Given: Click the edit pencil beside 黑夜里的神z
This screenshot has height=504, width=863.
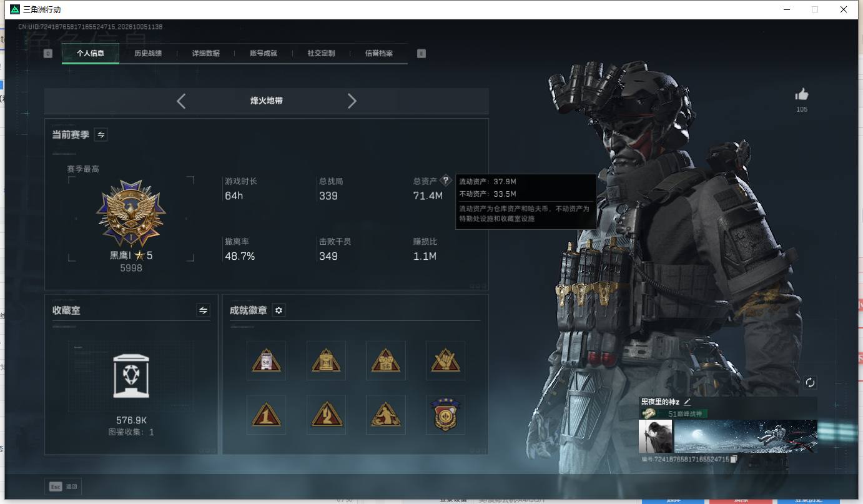Looking at the screenshot, I should [688, 402].
